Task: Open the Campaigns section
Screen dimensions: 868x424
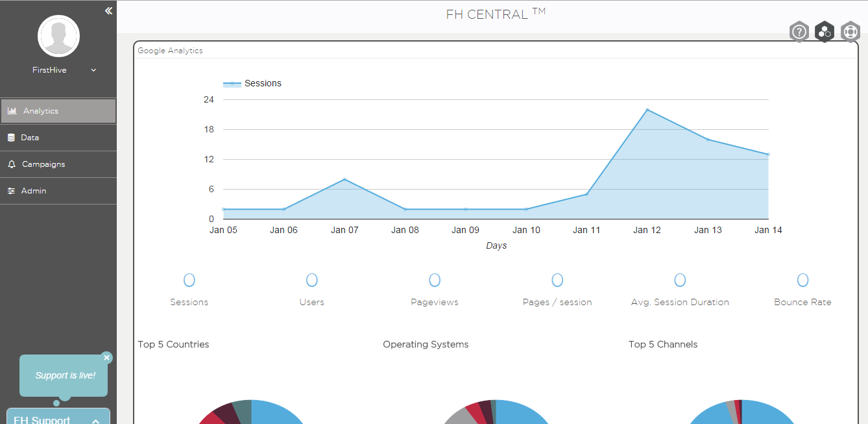Action: tap(58, 164)
